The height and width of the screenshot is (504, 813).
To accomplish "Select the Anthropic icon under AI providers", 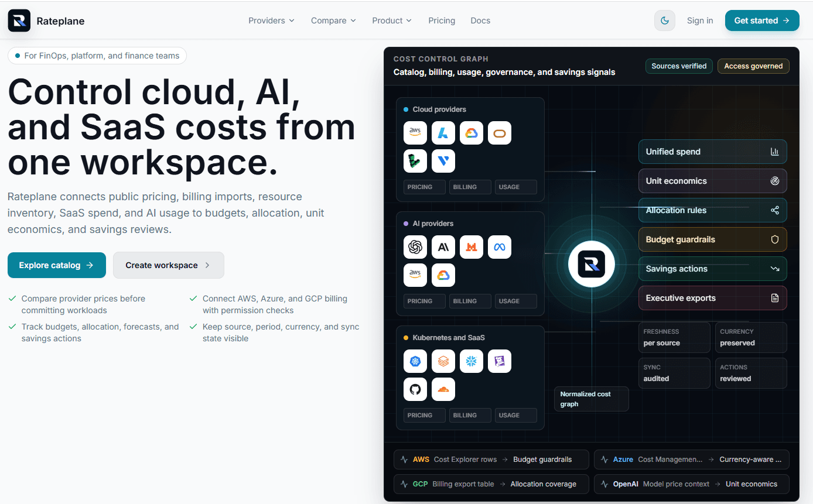I will tap(443, 247).
